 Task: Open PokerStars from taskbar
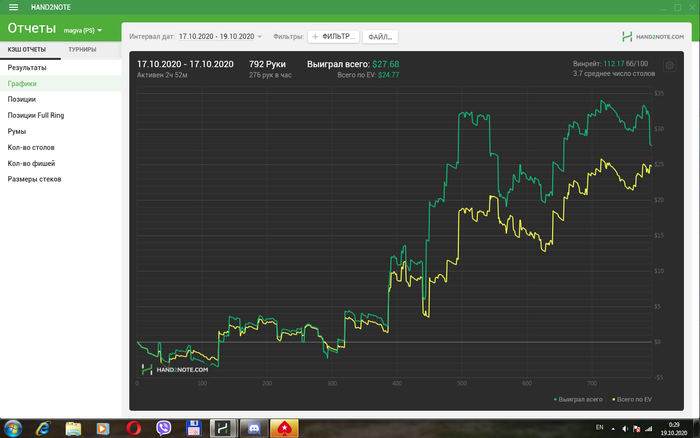[x=284, y=429]
